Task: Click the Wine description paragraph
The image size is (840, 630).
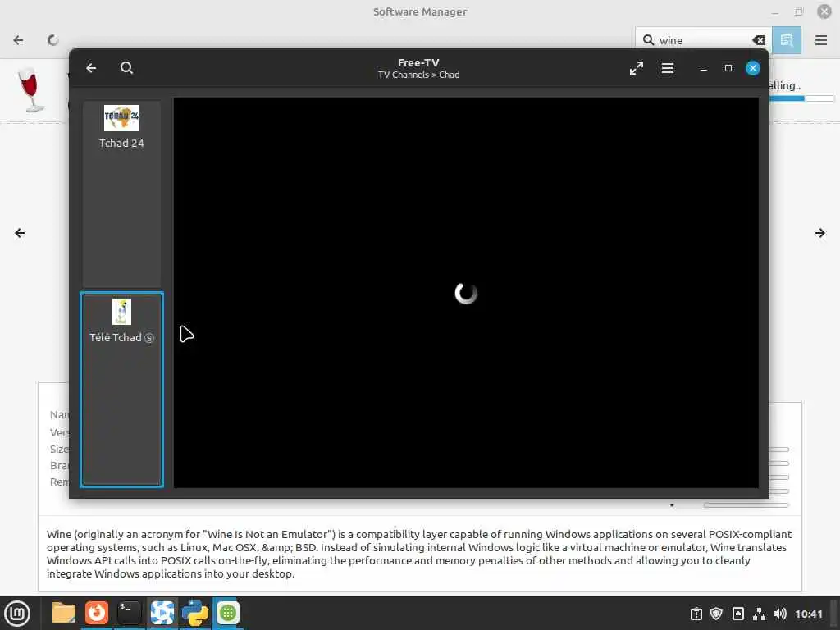Action: tap(419, 554)
